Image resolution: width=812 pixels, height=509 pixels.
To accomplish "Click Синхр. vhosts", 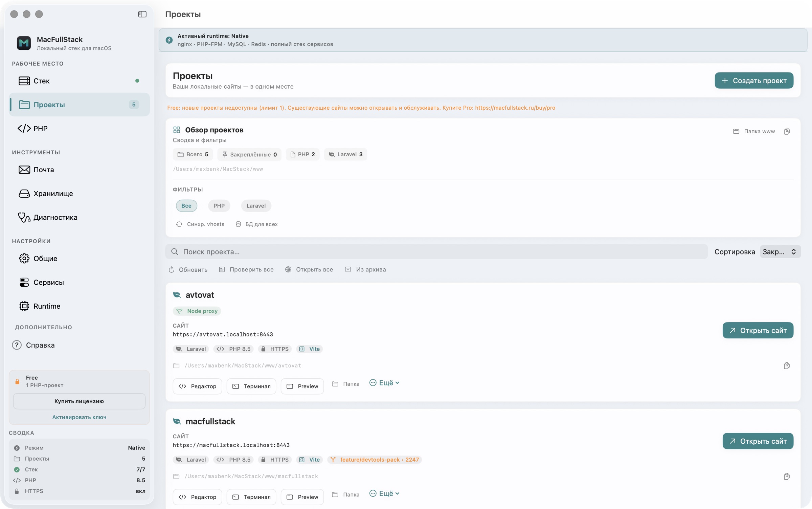I will click(x=200, y=224).
